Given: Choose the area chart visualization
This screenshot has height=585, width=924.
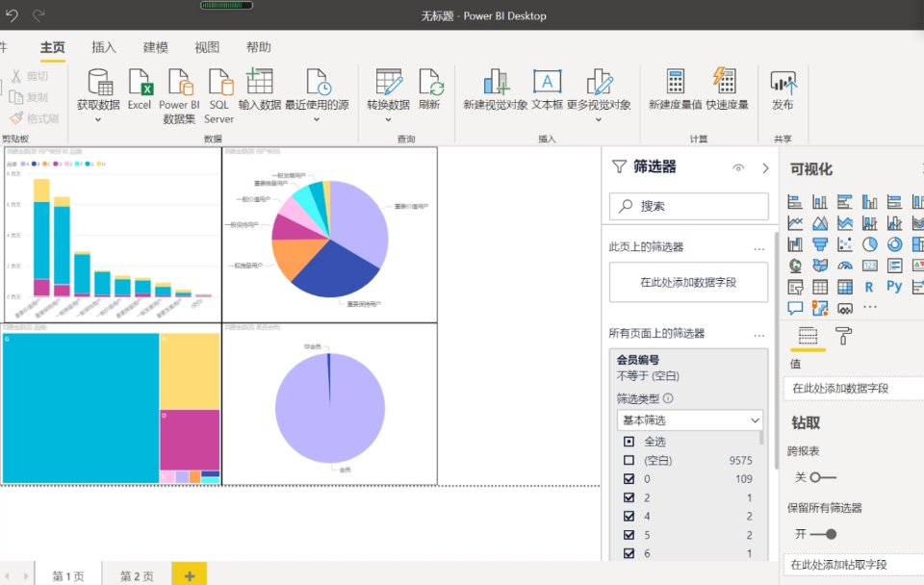Looking at the screenshot, I should coord(820,223).
